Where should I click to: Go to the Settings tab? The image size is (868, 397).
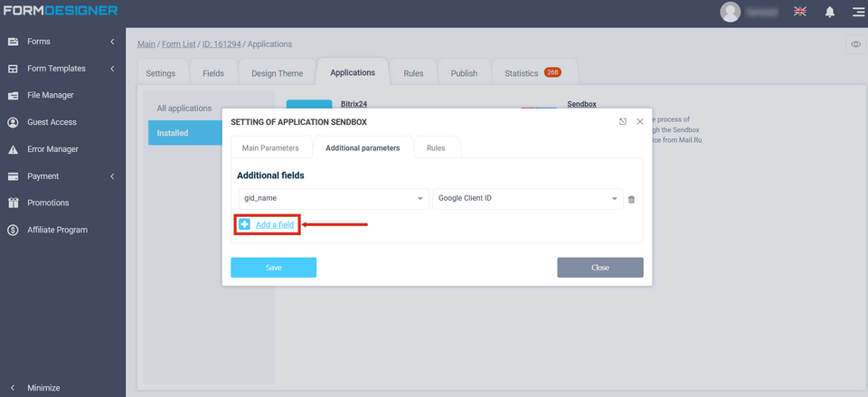[161, 73]
